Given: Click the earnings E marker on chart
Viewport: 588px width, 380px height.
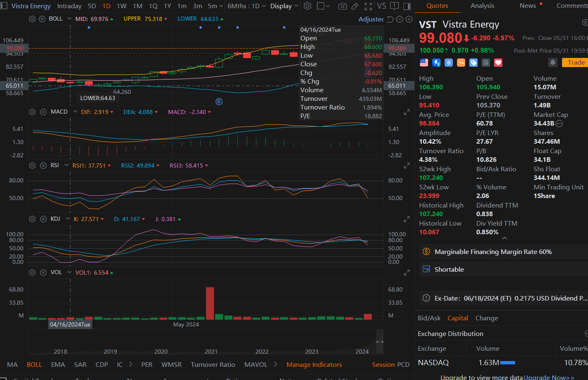Looking at the screenshot, I should coord(219,101).
